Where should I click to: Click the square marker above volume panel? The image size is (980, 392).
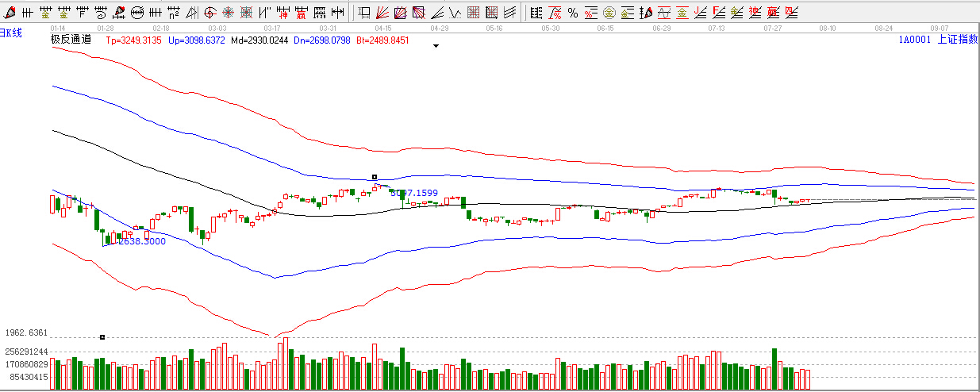tap(102, 337)
